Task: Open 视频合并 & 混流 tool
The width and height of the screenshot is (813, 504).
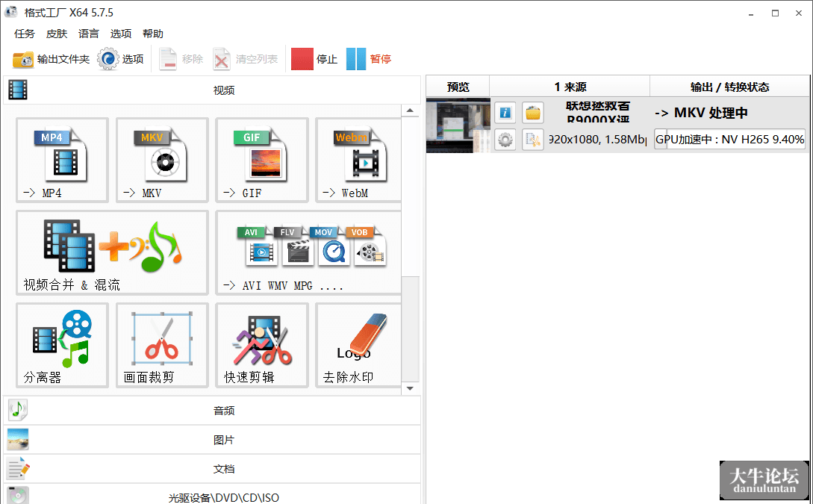Action: click(112, 252)
